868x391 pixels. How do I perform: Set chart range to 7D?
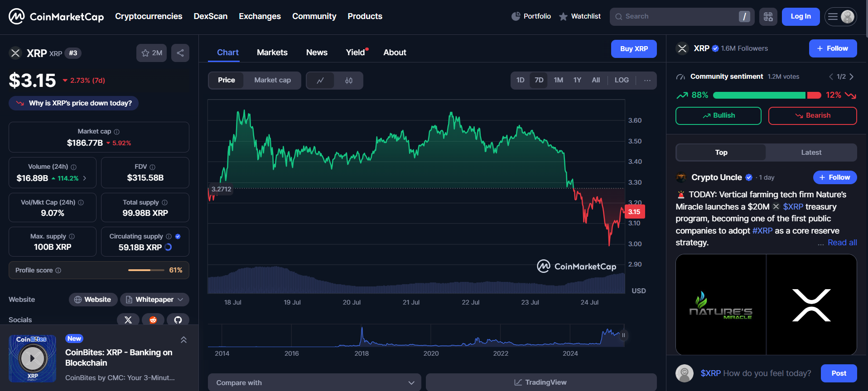(539, 80)
